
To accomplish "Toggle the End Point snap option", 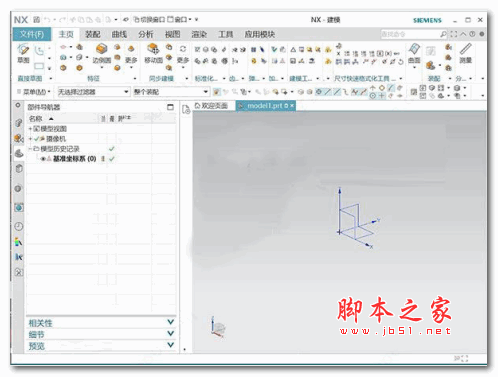I will tap(328, 91).
